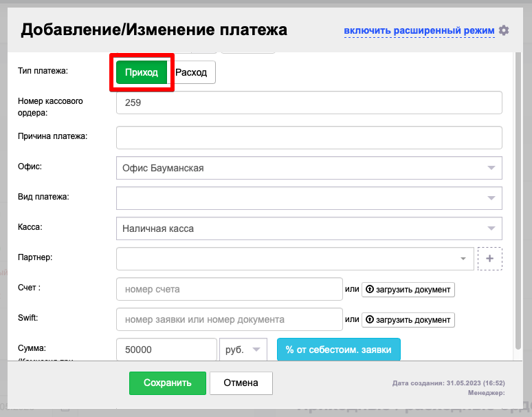Click upload document button in Счет row
Viewport: 532px width, 417px height.
[x=408, y=290]
